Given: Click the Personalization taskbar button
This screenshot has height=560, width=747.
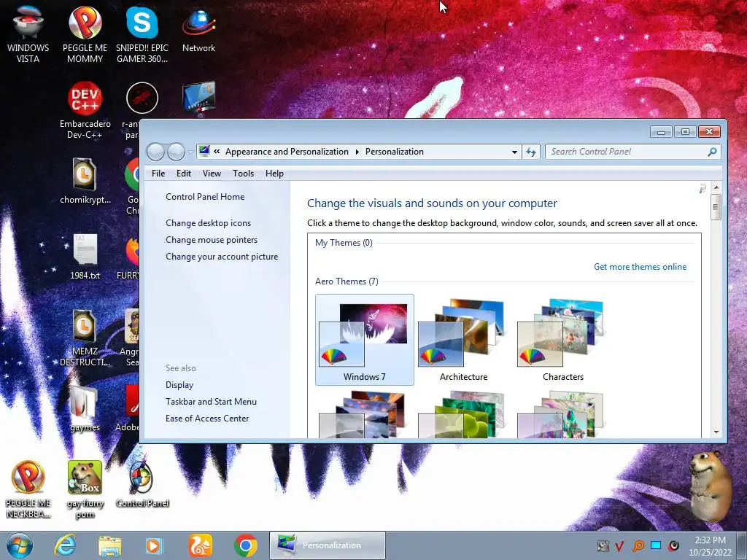Looking at the screenshot, I should pyautogui.click(x=328, y=545).
